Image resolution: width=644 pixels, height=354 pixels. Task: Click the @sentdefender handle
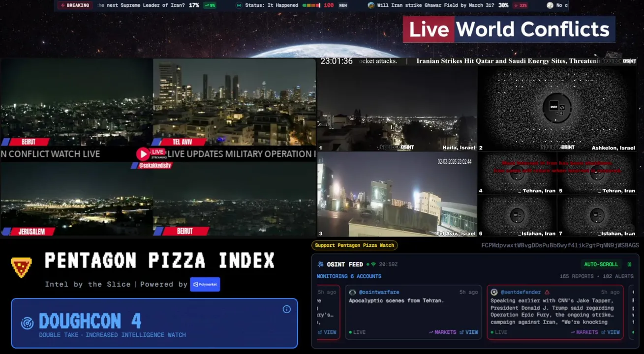point(521,292)
